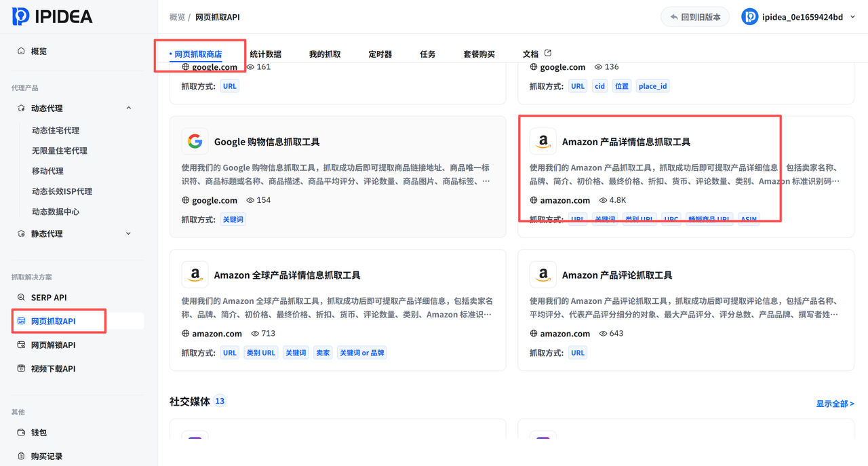Click the 视频下载API sidebar icon
Image resolution: width=868 pixels, height=466 pixels.
(21, 368)
